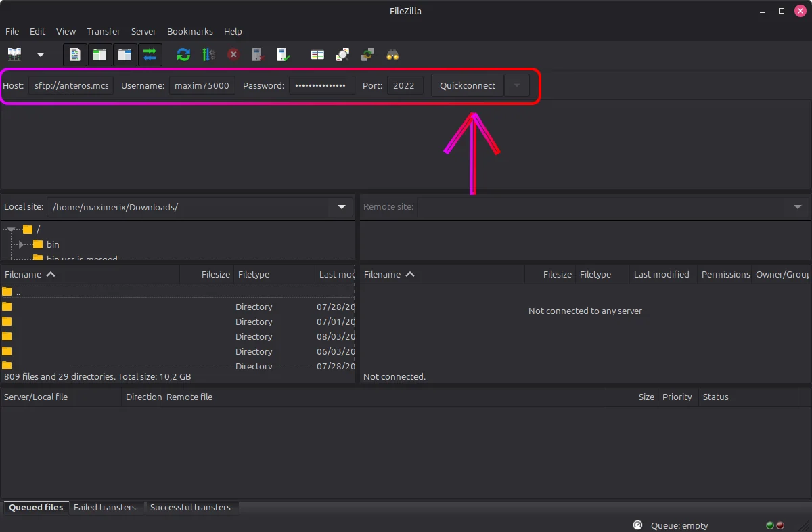Refresh the file and folder lists
This screenshot has height=532, width=812.
183,54
